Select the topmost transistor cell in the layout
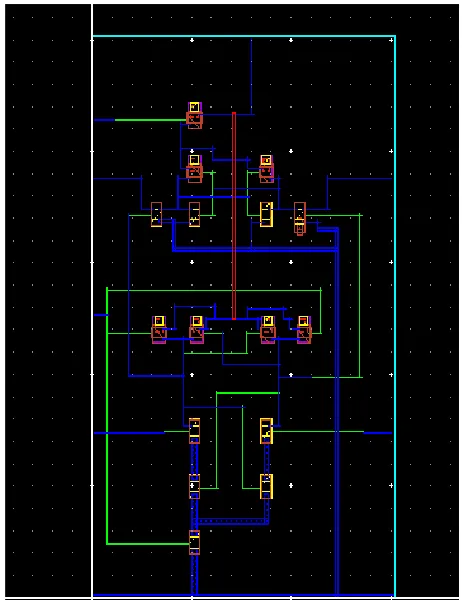 click(x=194, y=115)
